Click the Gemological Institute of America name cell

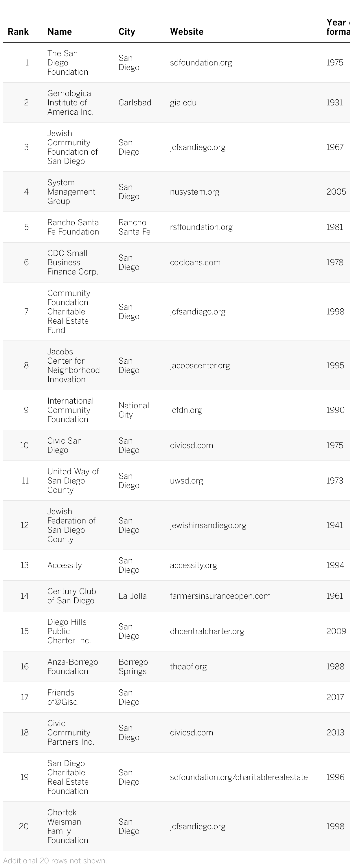(x=70, y=103)
